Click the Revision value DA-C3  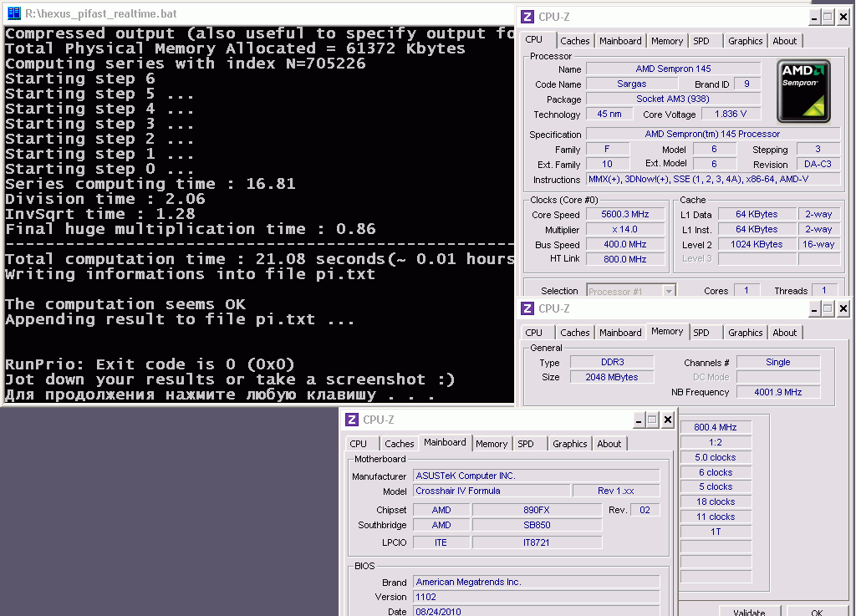pyautogui.click(x=818, y=164)
